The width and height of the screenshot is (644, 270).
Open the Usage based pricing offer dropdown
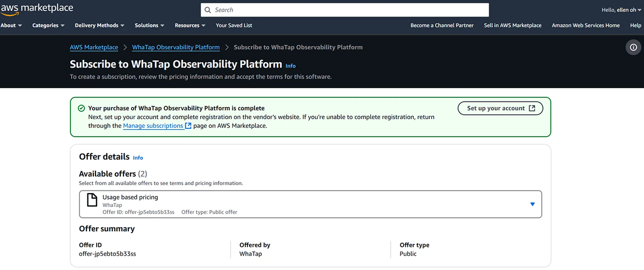tap(311, 204)
